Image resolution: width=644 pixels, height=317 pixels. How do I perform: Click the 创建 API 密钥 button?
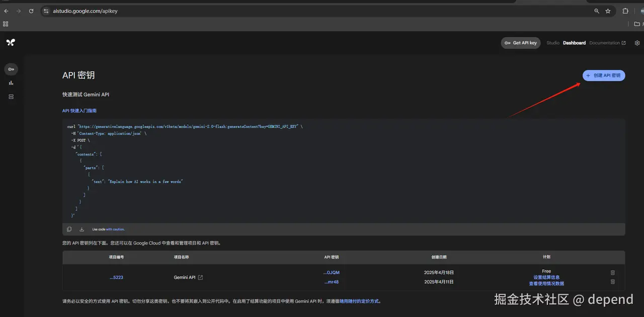click(604, 75)
